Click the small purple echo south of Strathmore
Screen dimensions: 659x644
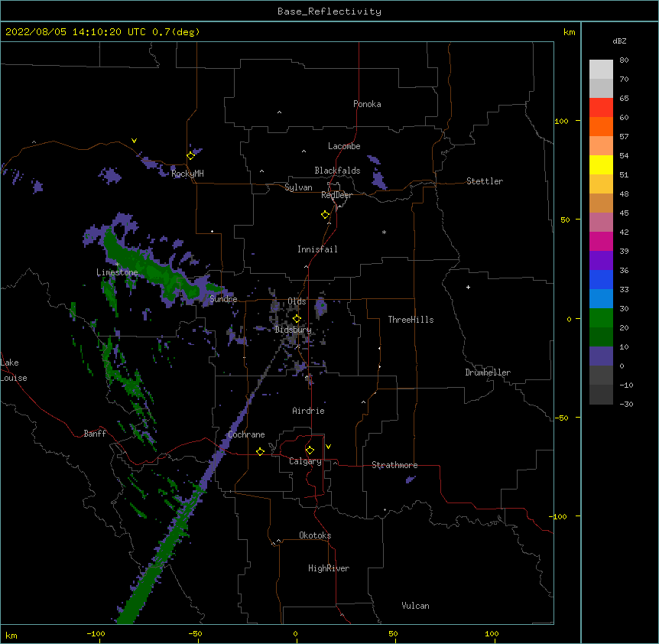point(411,480)
